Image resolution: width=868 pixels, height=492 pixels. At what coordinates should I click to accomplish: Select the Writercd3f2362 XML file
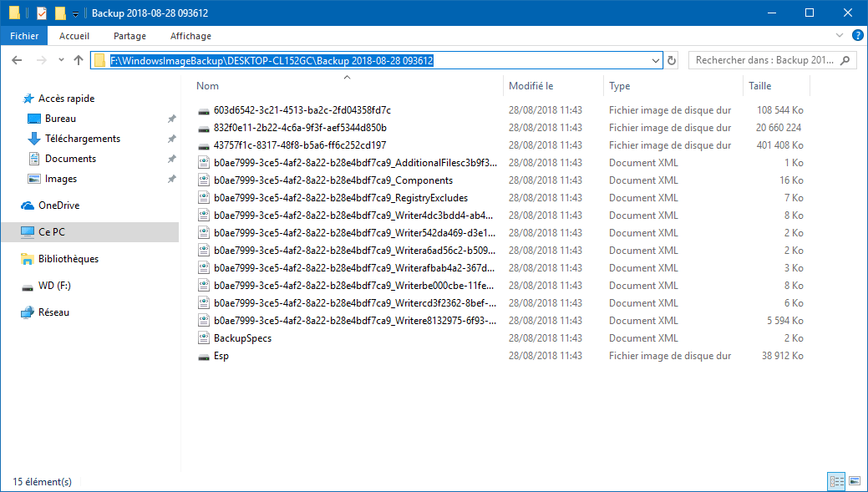coord(355,302)
